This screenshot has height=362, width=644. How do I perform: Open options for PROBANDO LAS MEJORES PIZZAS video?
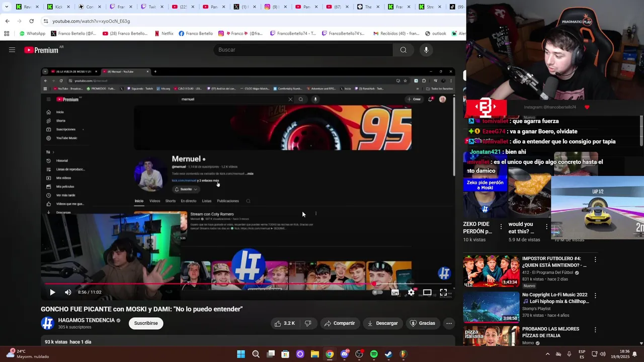tap(595, 330)
